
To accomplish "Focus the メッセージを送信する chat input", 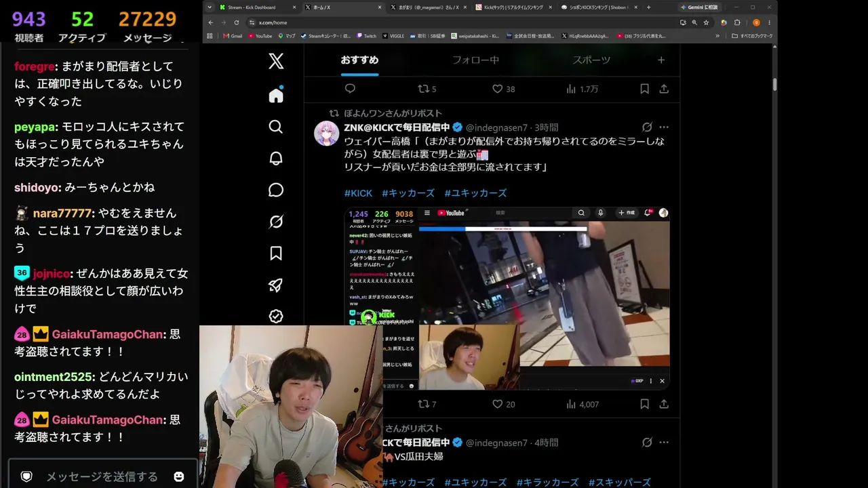I will pyautogui.click(x=102, y=476).
